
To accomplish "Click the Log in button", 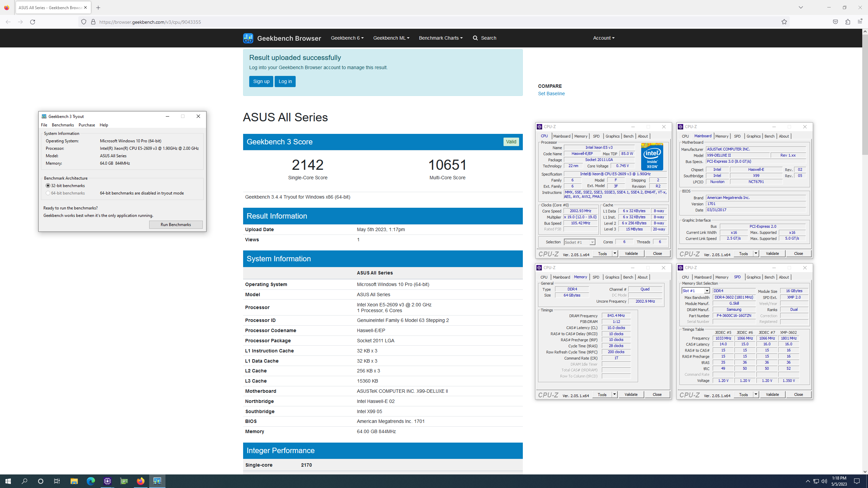I will coord(285,81).
